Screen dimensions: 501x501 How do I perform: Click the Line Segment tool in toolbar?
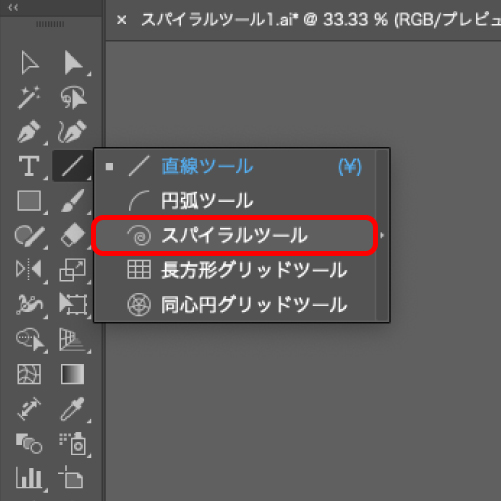click(72, 166)
